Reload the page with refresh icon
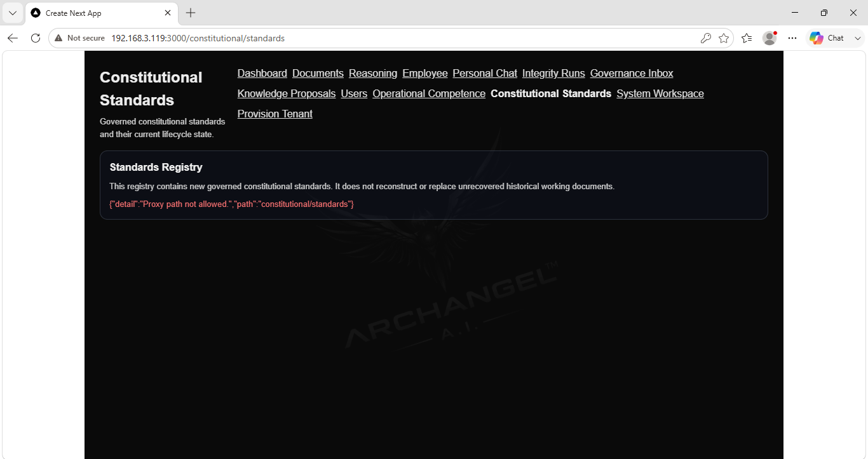Screen dimensions: 868x459 pos(36,38)
